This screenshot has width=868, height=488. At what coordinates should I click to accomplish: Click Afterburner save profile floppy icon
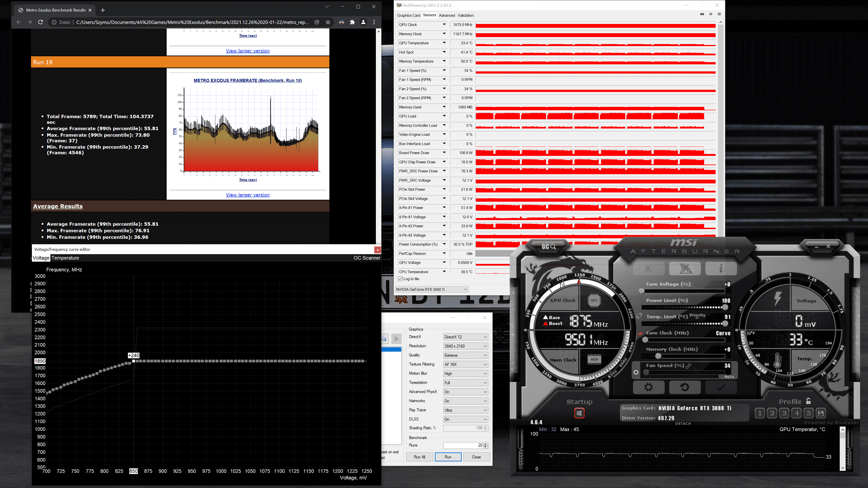(x=821, y=413)
